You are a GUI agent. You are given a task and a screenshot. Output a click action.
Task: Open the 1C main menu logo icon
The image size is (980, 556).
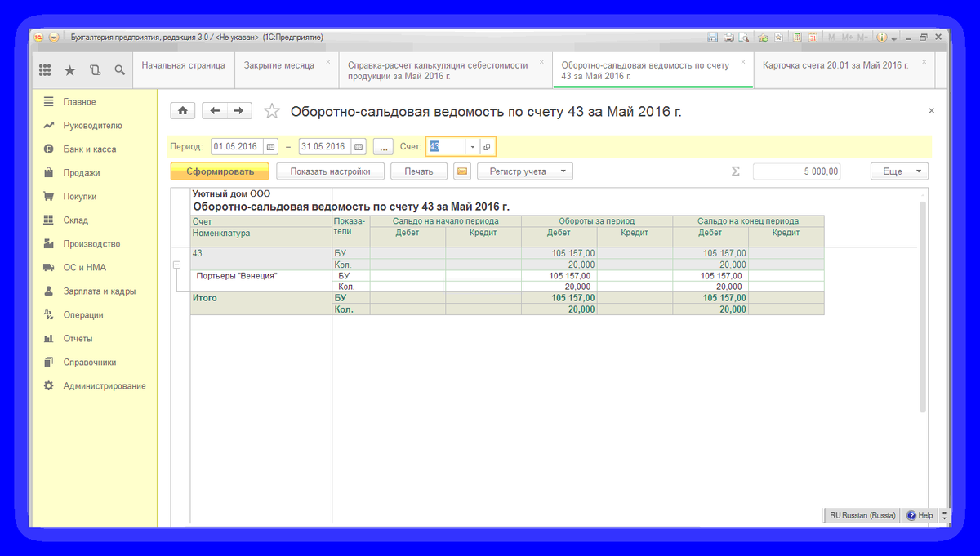[38, 38]
